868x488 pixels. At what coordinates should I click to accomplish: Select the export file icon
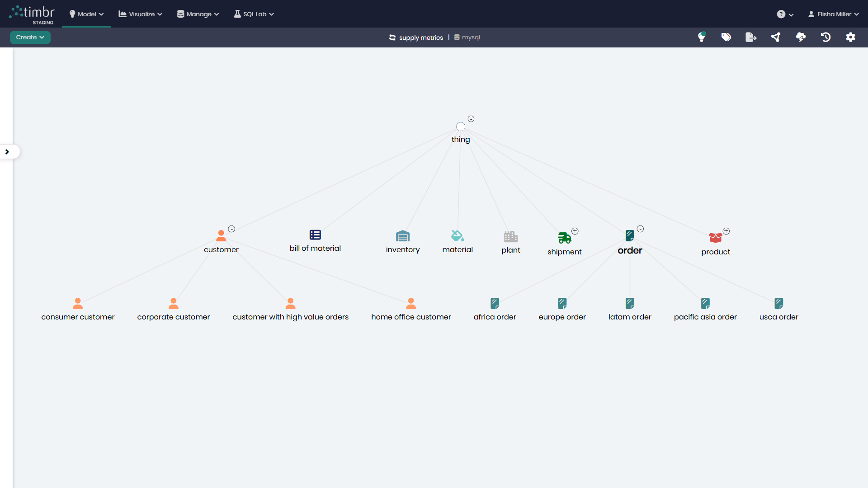pos(750,37)
